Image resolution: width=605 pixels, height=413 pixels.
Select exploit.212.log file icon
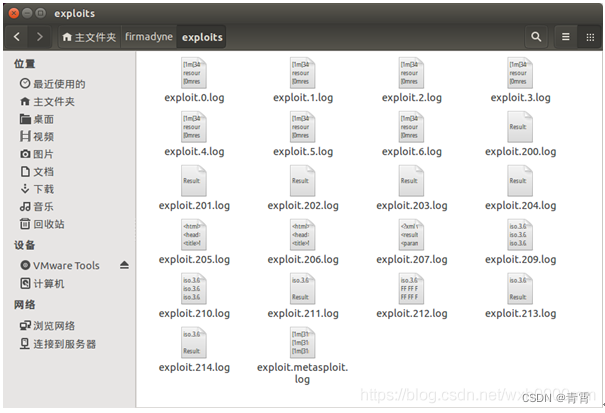tap(411, 289)
